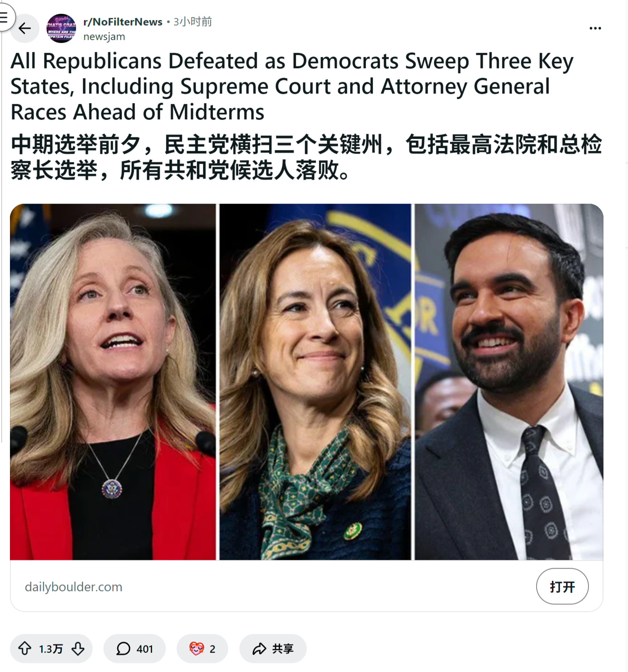Screen dimensions: 628x672
Task: Visit the dailyboulder.com link
Action: pyautogui.click(x=74, y=587)
